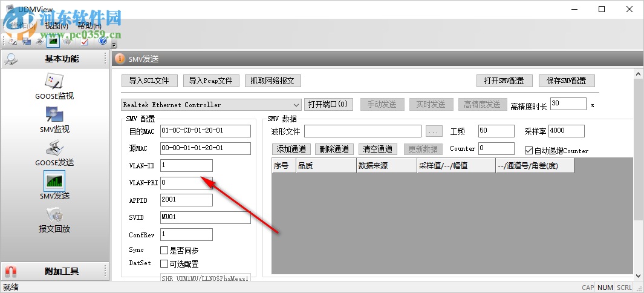Click the 保存SMV配置 button
This screenshot has width=644, height=293.
(x=567, y=81)
